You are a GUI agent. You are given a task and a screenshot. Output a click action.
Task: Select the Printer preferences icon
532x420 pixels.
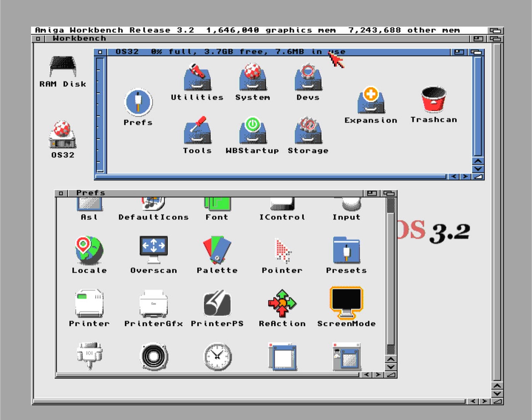[x=89, y=304]
